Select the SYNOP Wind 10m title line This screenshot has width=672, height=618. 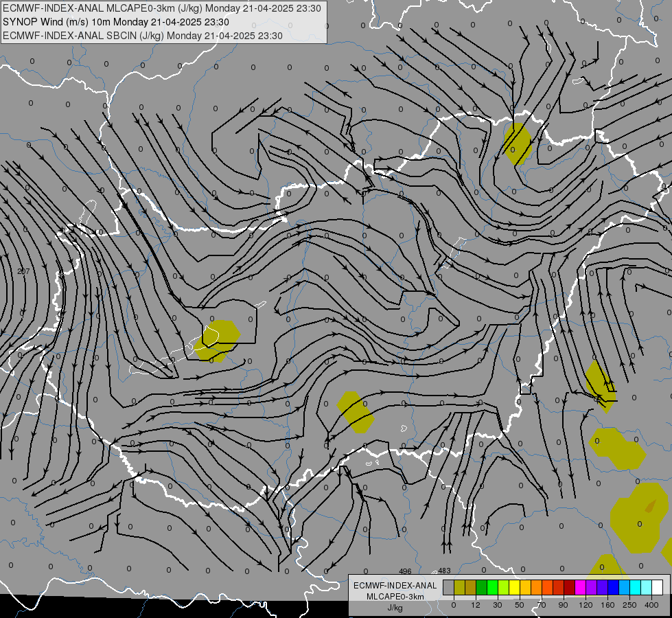(x=116, y=22)
